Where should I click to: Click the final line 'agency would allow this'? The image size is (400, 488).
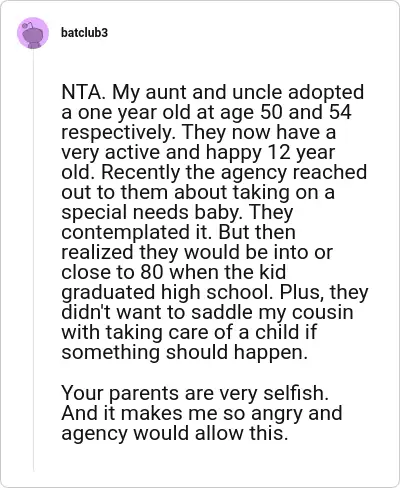175,433
